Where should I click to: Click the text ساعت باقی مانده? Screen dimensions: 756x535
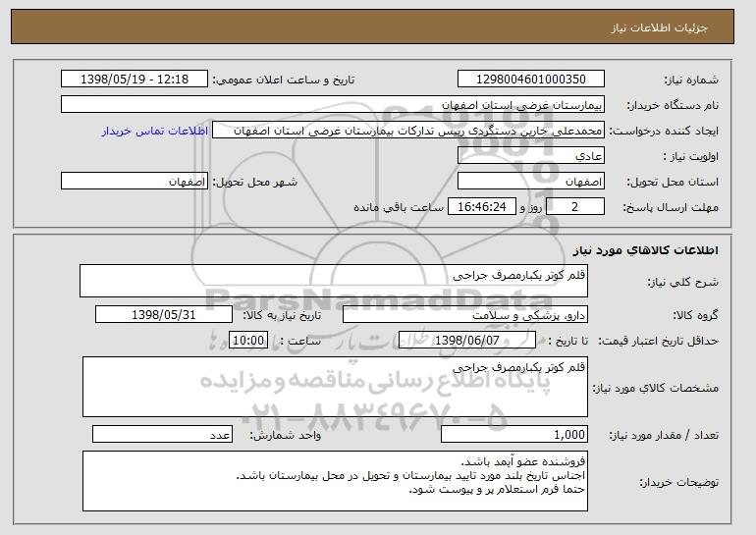[x=399, y=208]
